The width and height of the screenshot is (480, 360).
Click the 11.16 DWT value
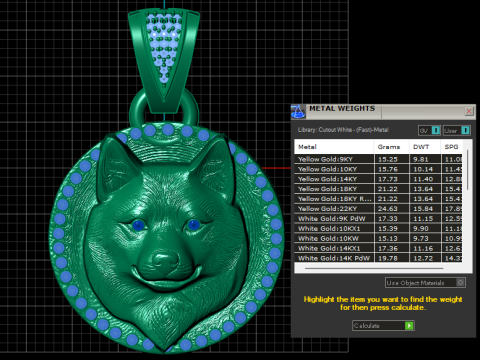[423, 248]
